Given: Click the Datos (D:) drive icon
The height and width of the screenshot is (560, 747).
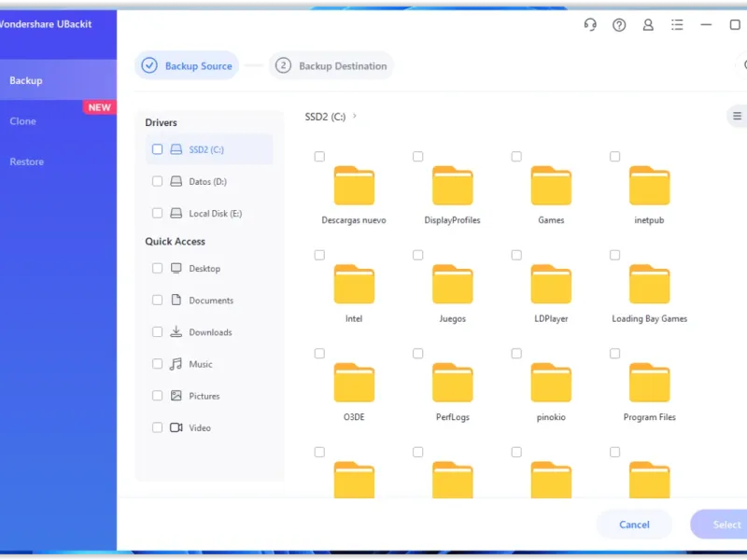Looking at the screenshot, I should 176,181.
